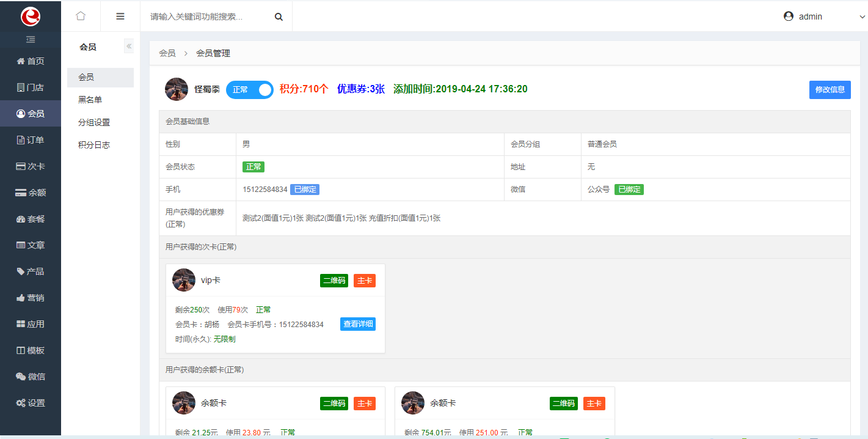Click 主卡 tag on second 余额卡 card
This screenshot has width=868, height=439.
tap(594, 404)
